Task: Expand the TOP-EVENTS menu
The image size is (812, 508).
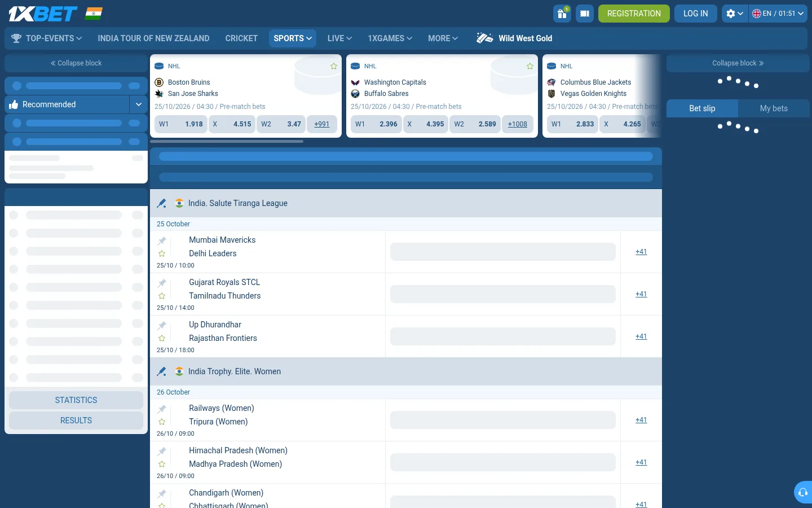Action: click(47, 38)
